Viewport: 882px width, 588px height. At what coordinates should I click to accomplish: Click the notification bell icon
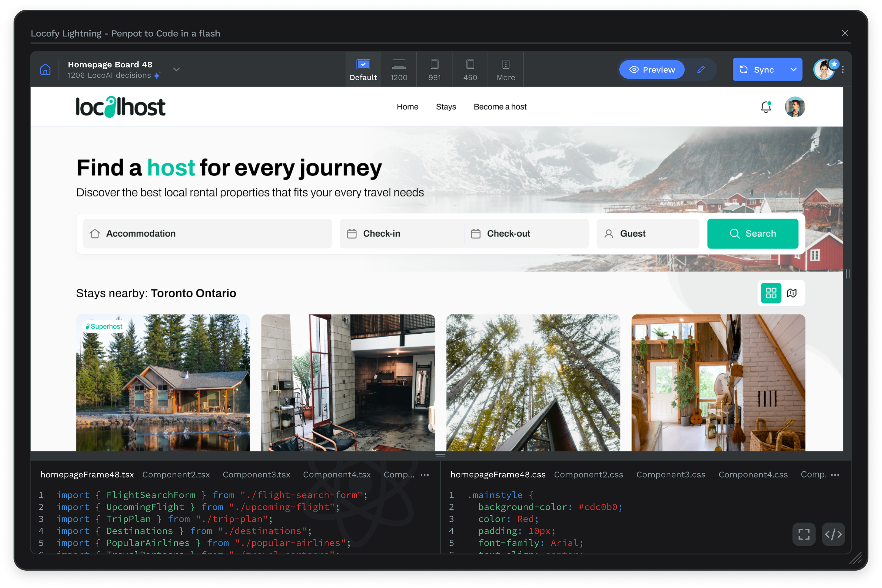(x=766, y=107)
